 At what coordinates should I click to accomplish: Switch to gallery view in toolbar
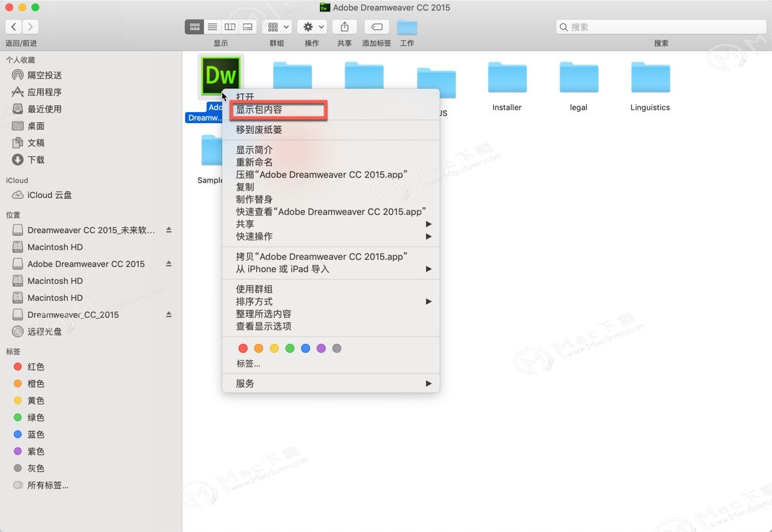[x=248, y=27]
